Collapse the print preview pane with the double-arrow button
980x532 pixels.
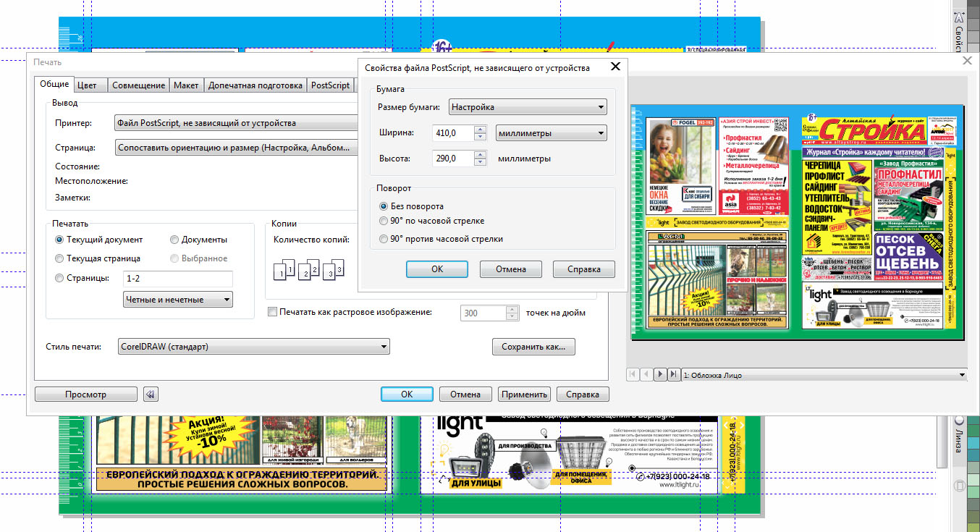tap(151, 394)
